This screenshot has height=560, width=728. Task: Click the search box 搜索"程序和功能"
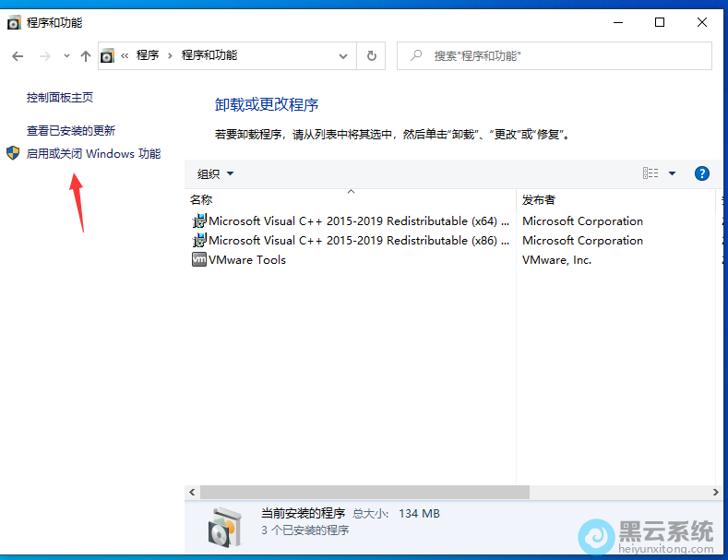(x=555, y=56)
